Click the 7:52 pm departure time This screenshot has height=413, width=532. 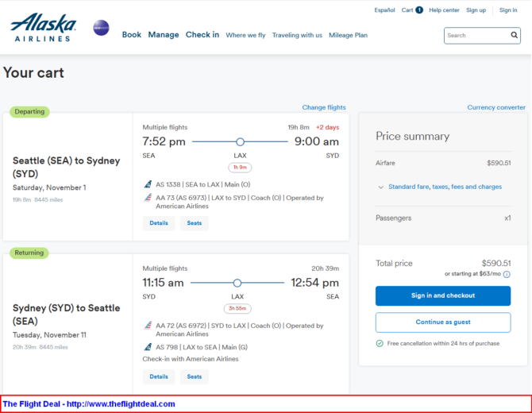164,141
